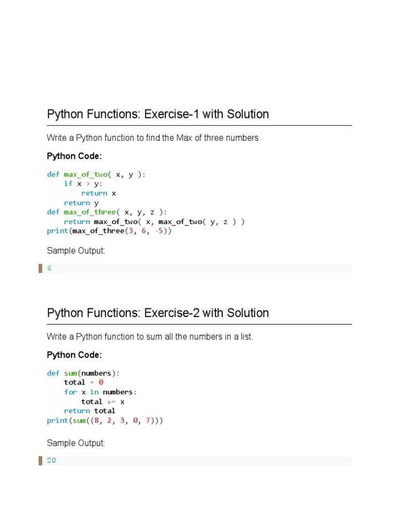This screenshot has height=532, width=399.
Task: Click the def sum(numbers) code line
Action: click(83, 373)
